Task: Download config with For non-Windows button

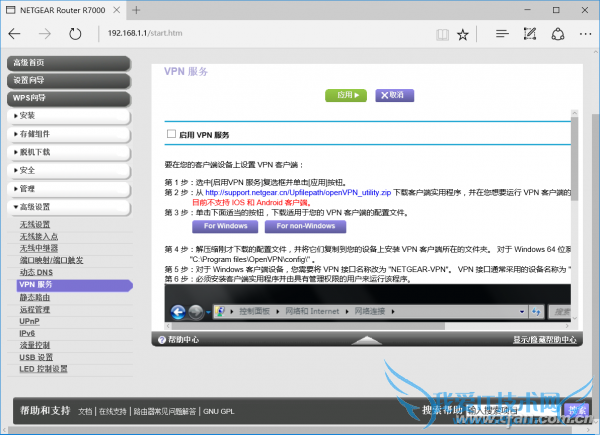Action: click(x=305, y=226)
